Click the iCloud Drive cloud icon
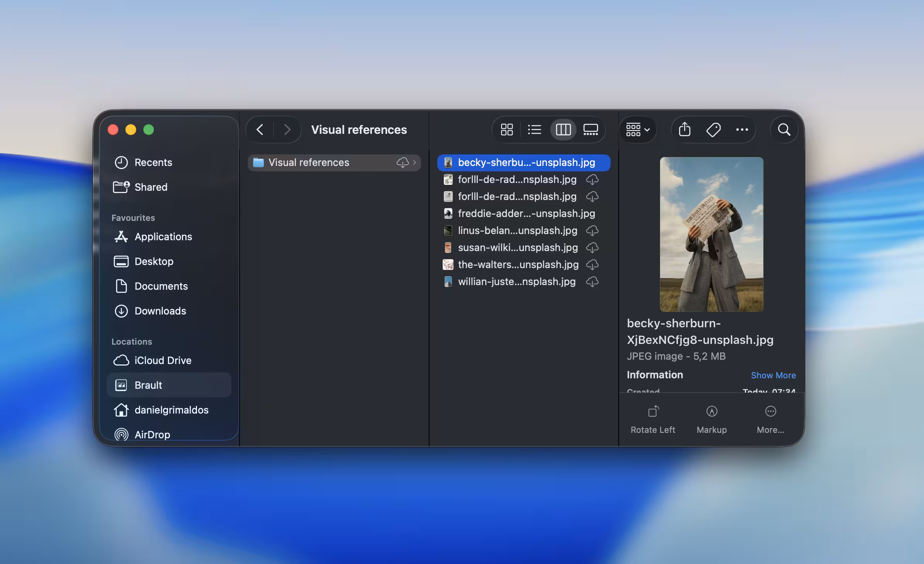Viewport: 924px width, 564px height. (x=121, y=361)
